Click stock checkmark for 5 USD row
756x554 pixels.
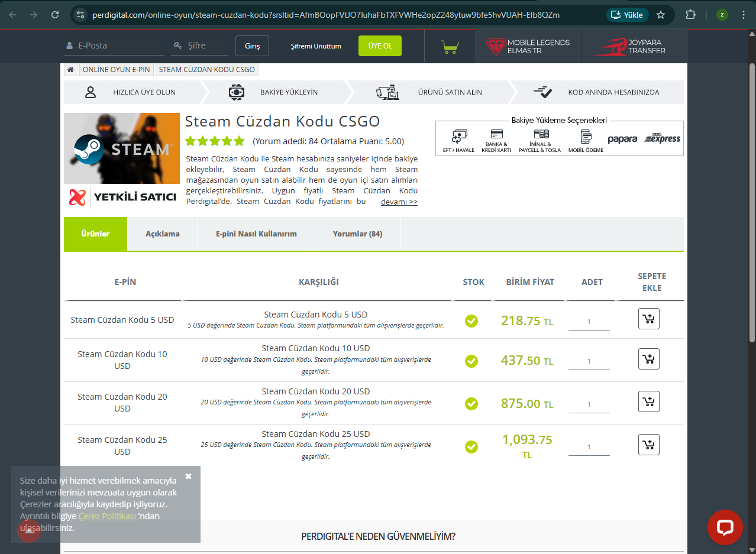[471, 321]
